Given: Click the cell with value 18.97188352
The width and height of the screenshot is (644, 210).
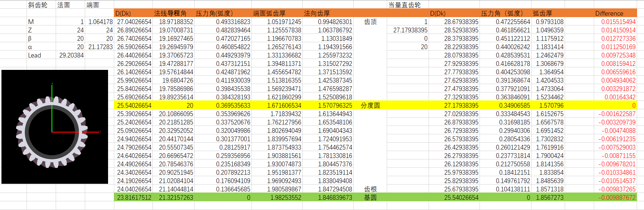Looking at the screenshot, I should 176,22.
